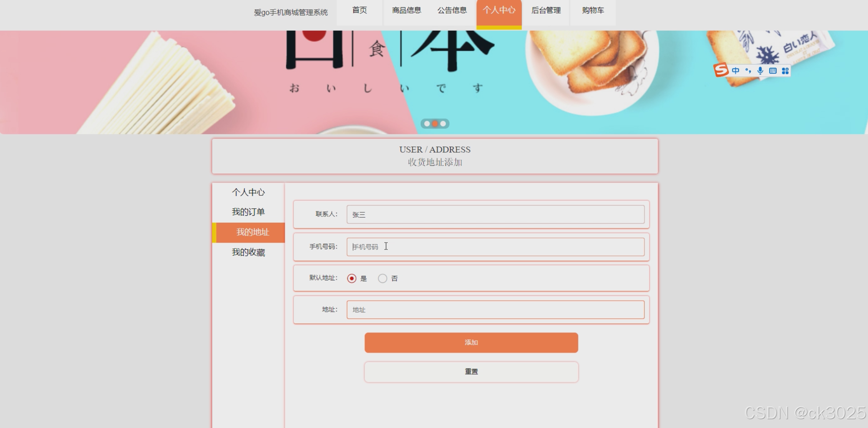Click the Sogou input method logo
868x428 pixels.
721,70
